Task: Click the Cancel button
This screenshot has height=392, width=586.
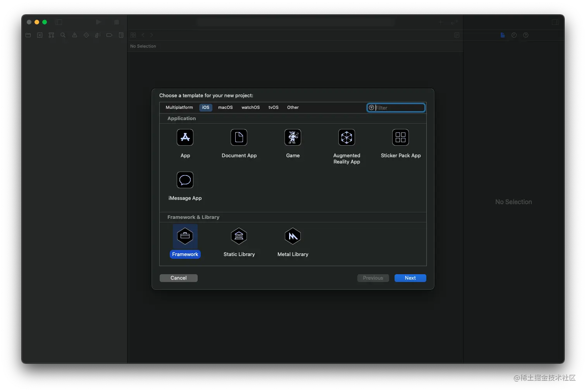Action: click(x=178, y=278)
